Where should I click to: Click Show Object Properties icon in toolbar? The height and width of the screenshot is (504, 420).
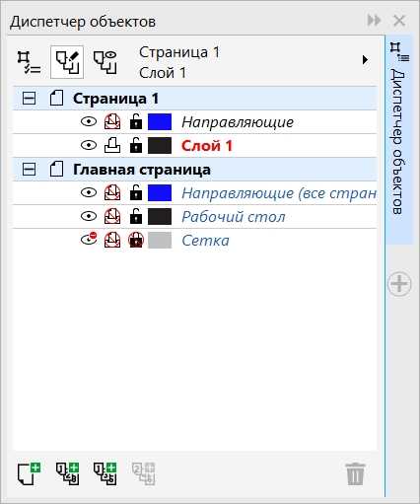[29, 62]
